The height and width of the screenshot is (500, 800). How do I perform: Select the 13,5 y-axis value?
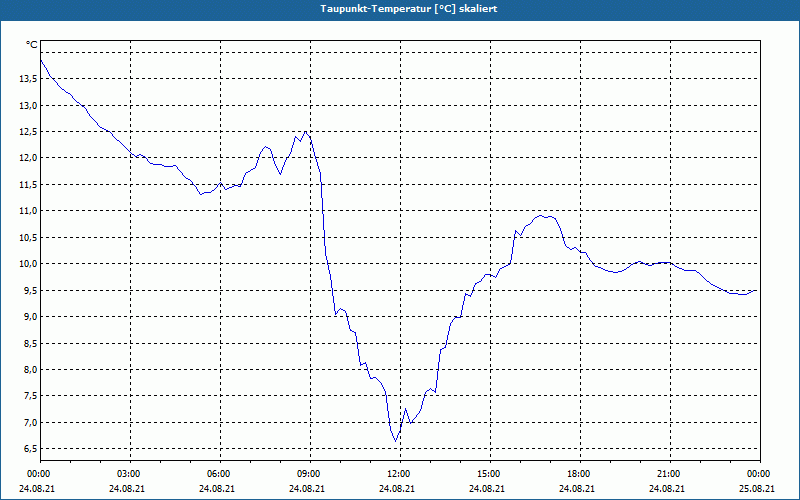point(28,79)
